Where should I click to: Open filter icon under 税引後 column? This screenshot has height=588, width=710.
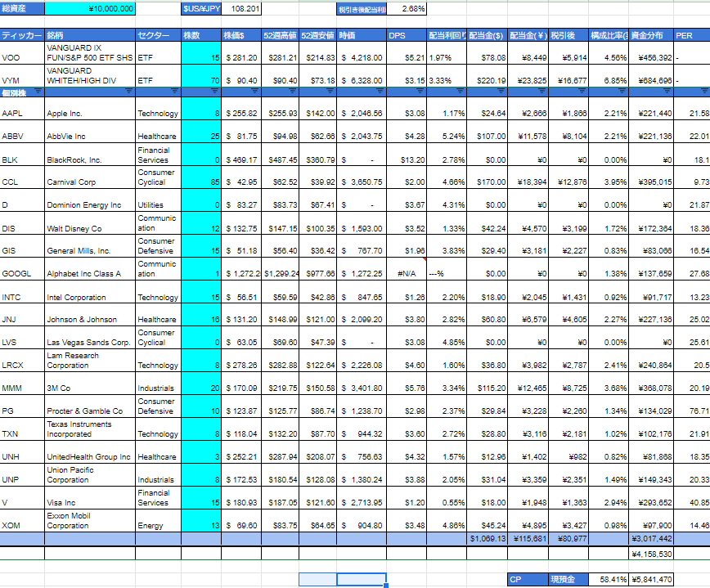click(582, 92)
